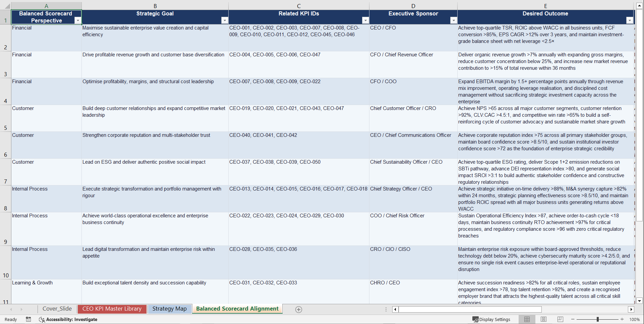The width and height of the screenshot is (644, 324).
Task: Click horizontal scrollbar right arrow
Action: coord(631,309)
